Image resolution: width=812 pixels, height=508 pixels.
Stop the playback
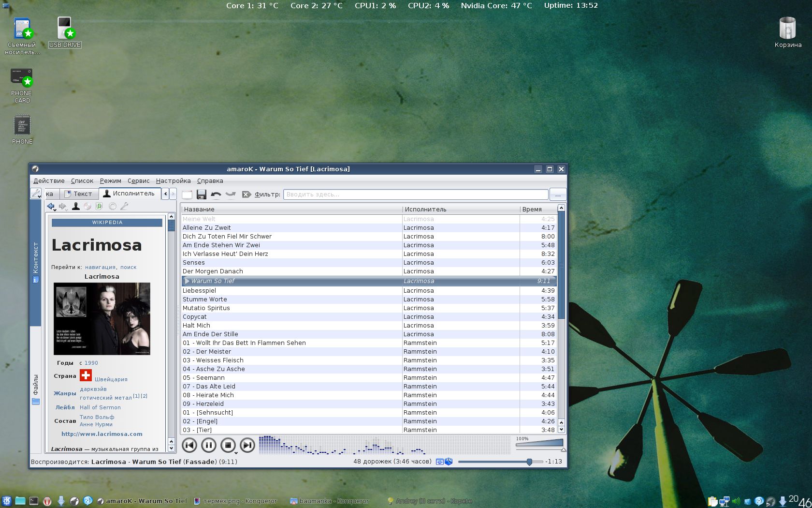(x=228, y=445)
